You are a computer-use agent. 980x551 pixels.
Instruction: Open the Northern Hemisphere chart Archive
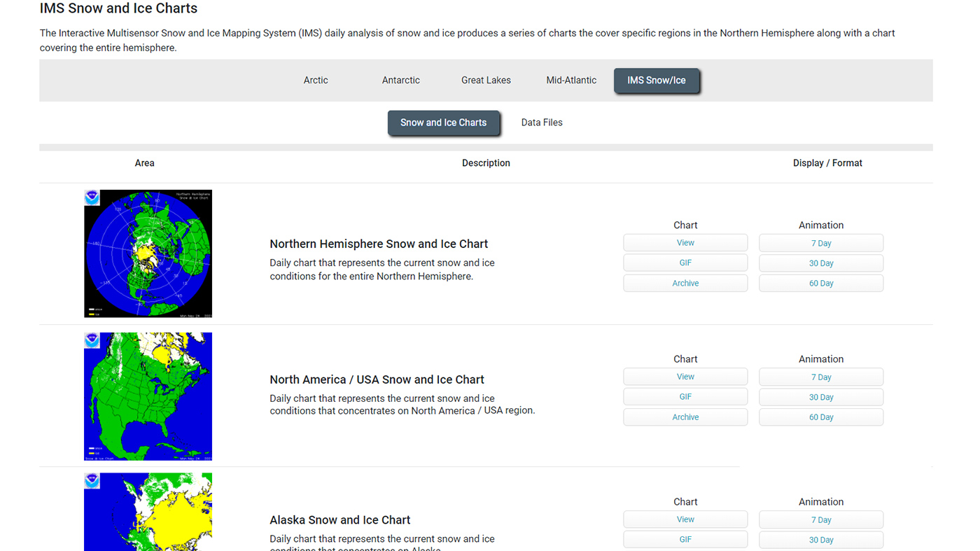685,284
